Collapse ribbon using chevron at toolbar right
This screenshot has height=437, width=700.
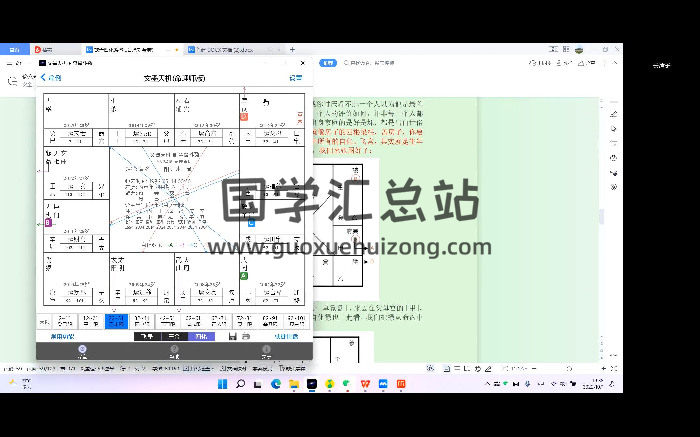(x=614, y=63)
